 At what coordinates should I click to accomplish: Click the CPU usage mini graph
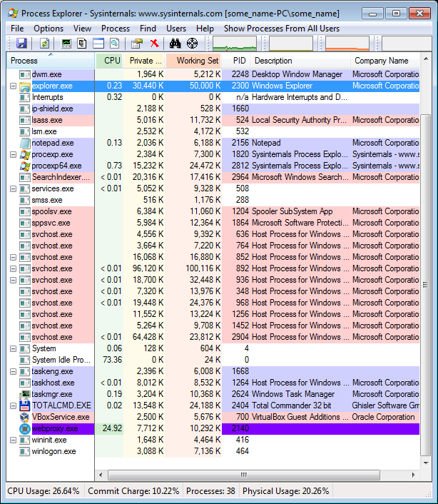[235, 44]
